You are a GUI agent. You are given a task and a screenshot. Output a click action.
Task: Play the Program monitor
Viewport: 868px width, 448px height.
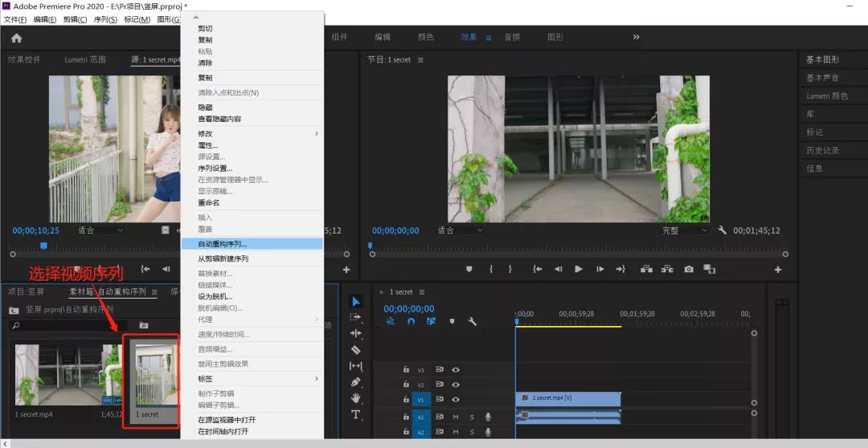pyautogui.click(x=579, y=269)
